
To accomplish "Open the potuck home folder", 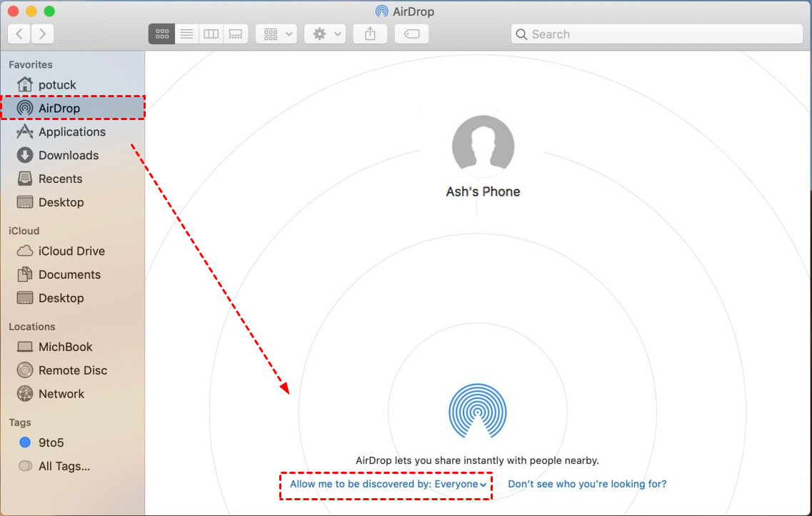I will point(73,84).
